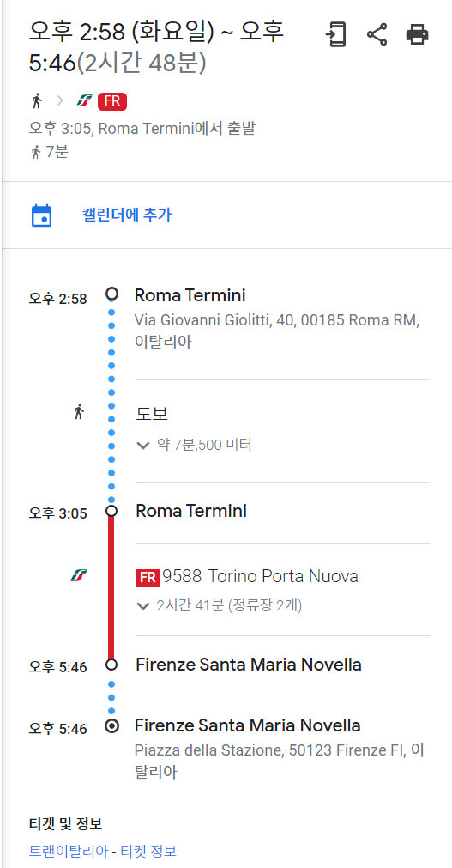Viewport: 452px width, 868px height.
Task: Select the Roma Termini origin at 오후 2:58
Action: pos(190,295)
